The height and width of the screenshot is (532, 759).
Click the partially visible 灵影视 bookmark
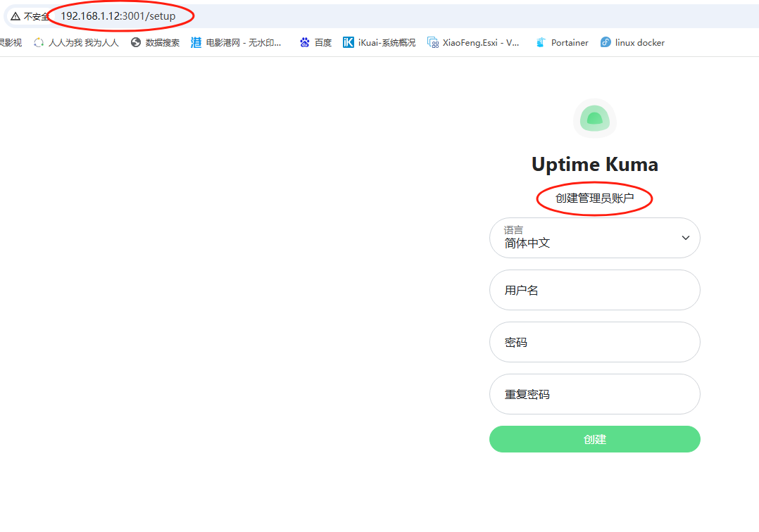click(x=11, y=43)
